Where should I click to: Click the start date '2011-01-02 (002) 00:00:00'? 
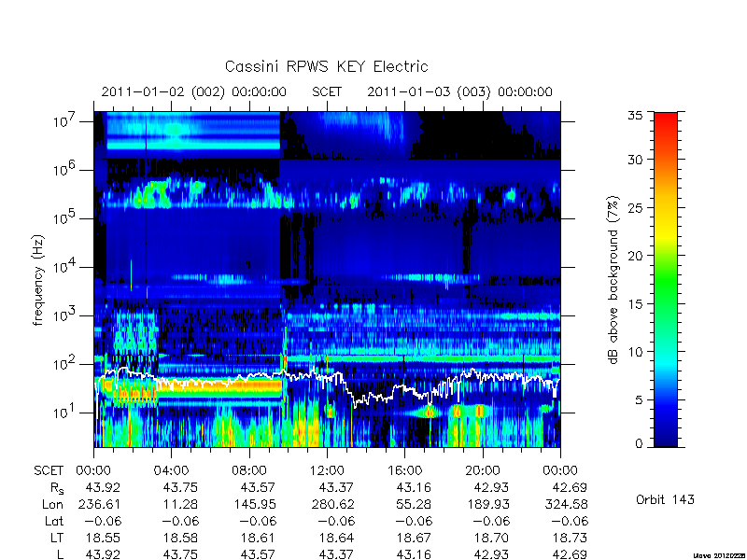[193, 91]
